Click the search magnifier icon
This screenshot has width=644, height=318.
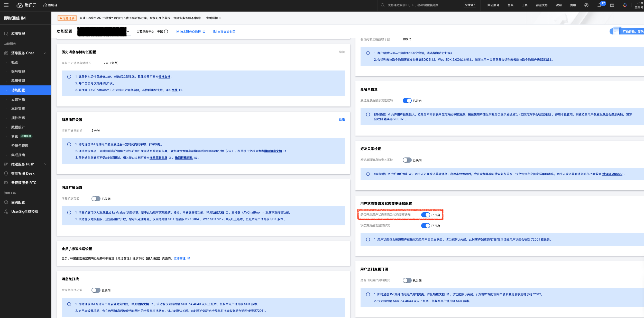383,5
